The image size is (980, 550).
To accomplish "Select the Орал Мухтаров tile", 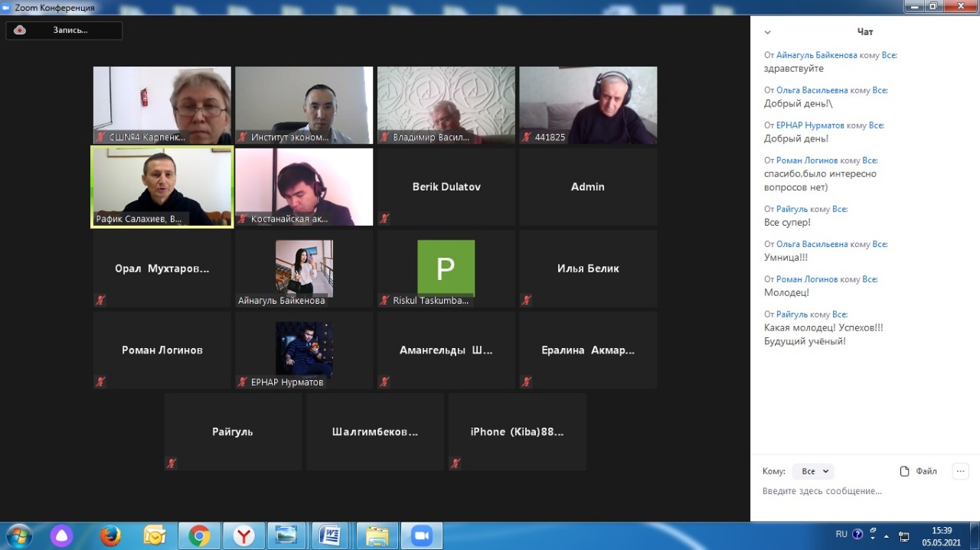I will point(162,268).
